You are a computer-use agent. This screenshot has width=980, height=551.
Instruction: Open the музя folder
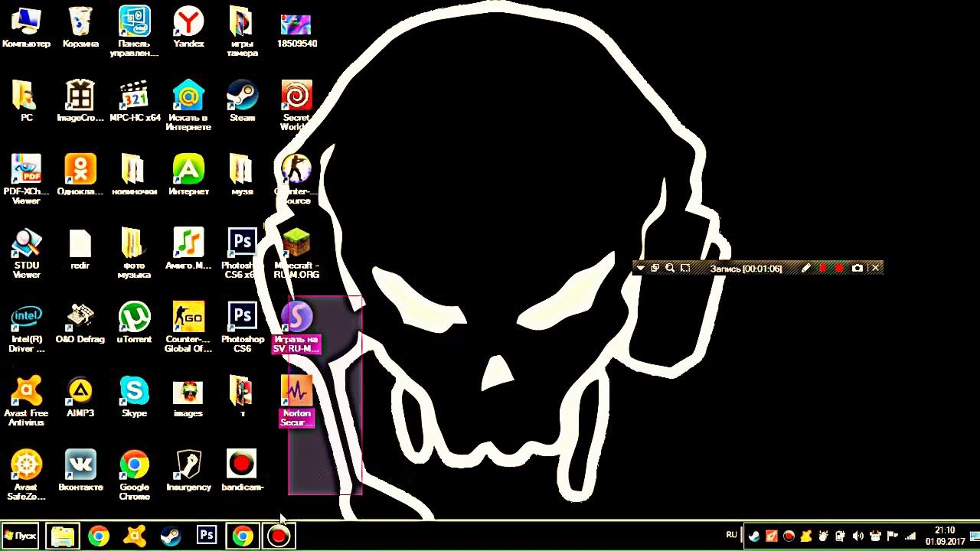242,175
